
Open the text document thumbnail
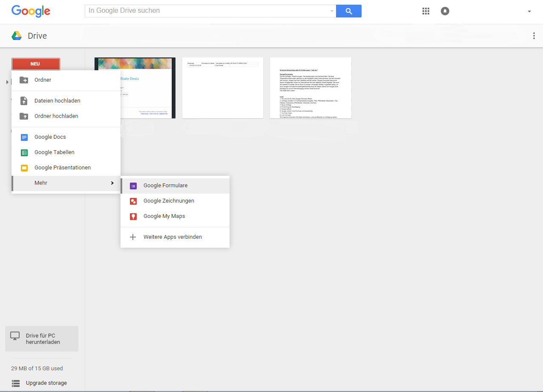310,88
